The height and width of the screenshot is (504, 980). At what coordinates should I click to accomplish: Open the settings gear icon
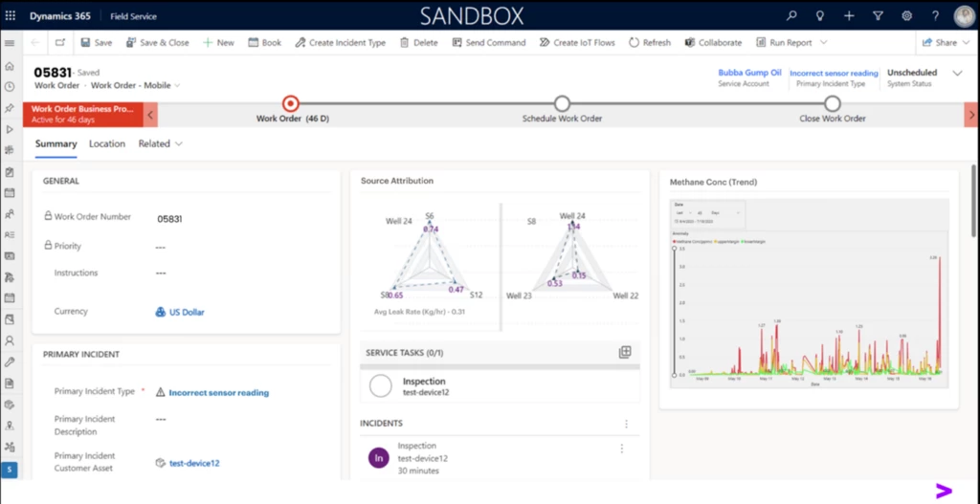906,15
